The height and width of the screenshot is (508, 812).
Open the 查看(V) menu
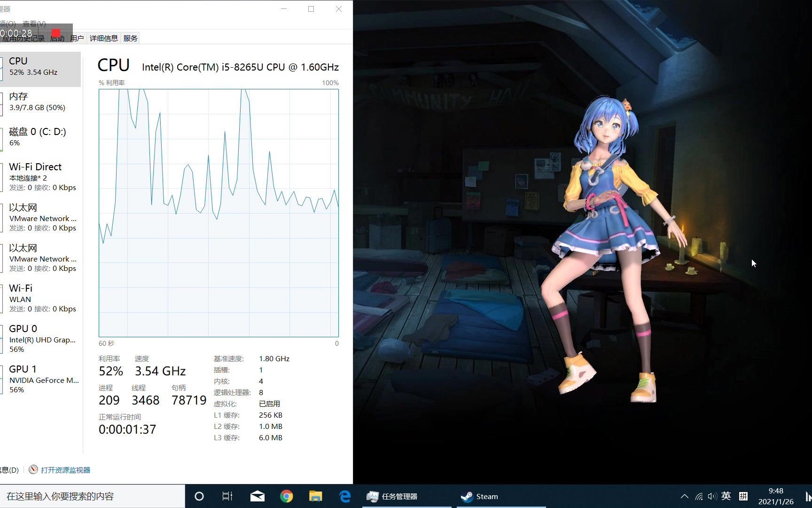[34, 24]
